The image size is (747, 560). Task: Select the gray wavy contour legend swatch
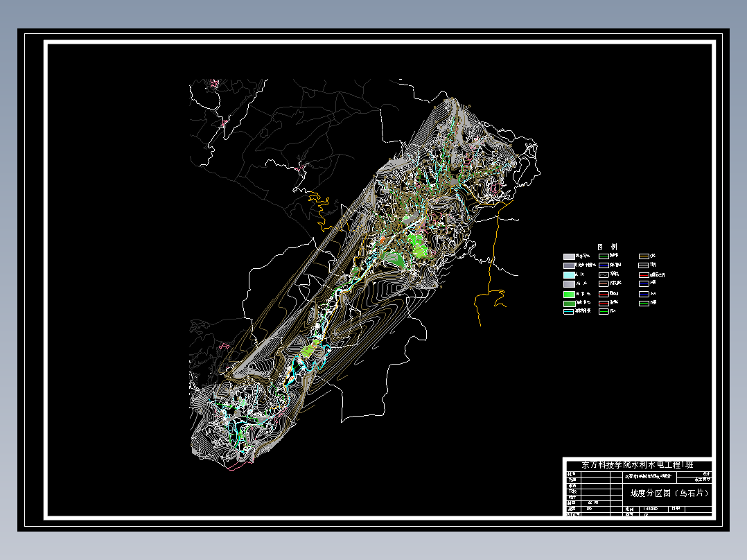[x=604, y=275]
